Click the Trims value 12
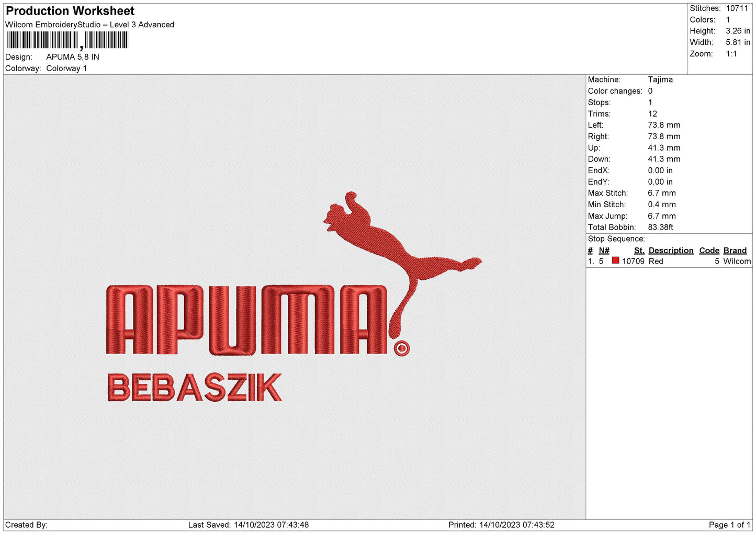 [x=652, y=113]
